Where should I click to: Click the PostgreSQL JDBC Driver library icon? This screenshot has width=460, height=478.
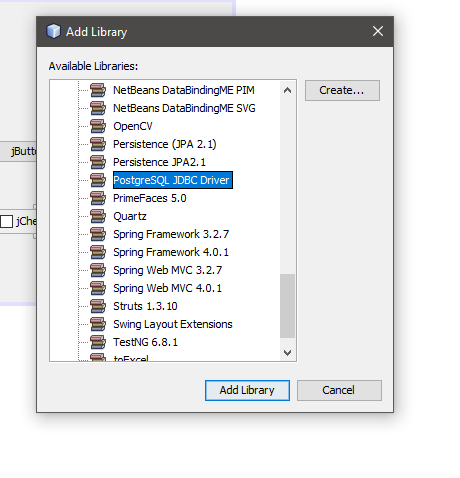(98, 180)
